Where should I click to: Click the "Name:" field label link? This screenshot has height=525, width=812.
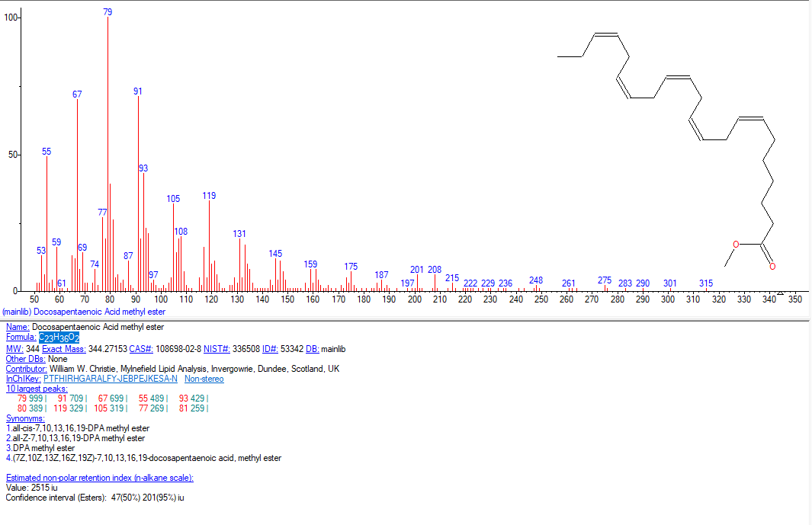[x=18, y=327]
